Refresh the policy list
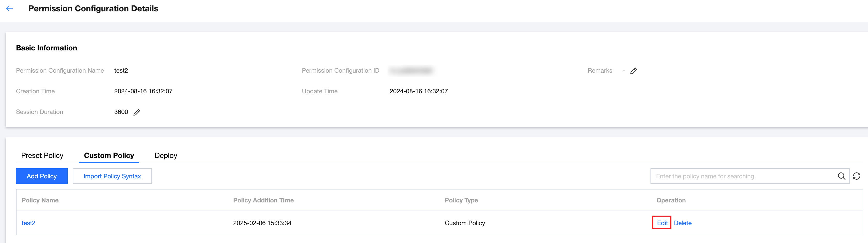The height and width of the screenshot is (243, 868). pos(856,176)
